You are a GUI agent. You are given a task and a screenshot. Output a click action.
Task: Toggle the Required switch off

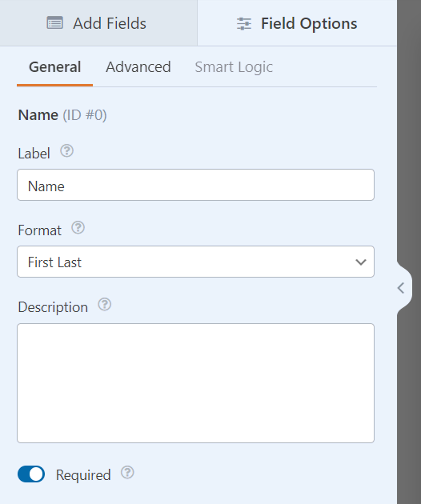click(31, 474)
